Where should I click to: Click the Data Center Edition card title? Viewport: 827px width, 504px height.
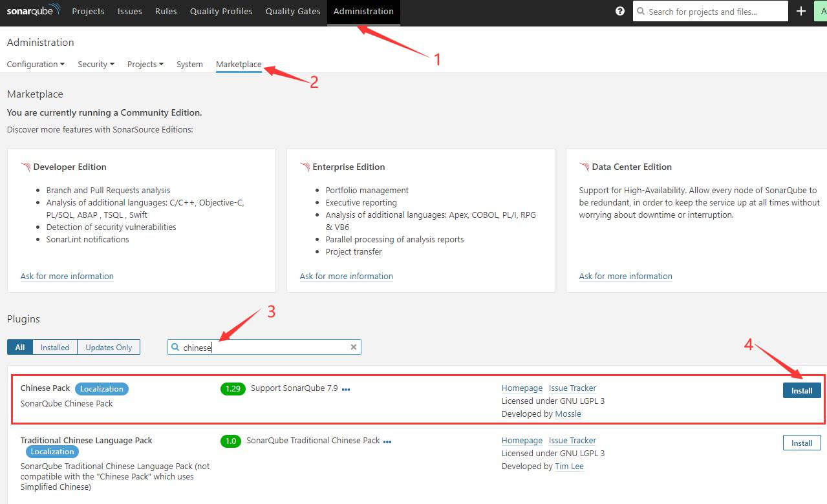click(632, 167)
